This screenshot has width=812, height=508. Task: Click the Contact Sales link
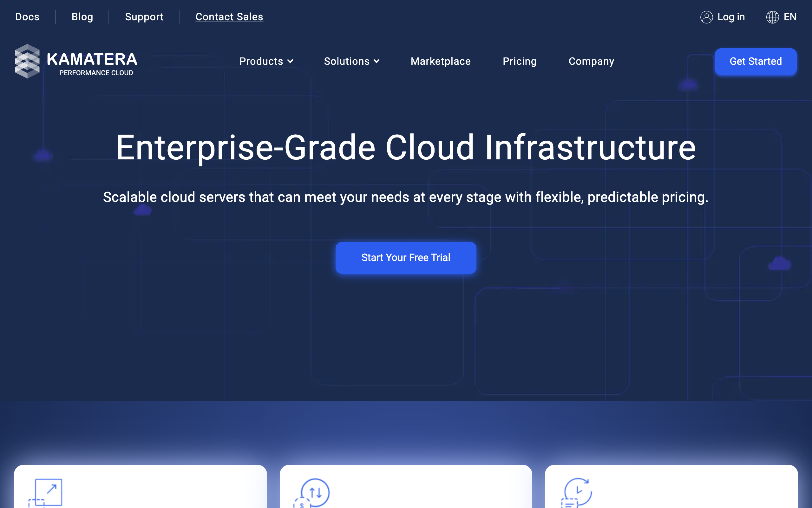click(x=230, y=17)
